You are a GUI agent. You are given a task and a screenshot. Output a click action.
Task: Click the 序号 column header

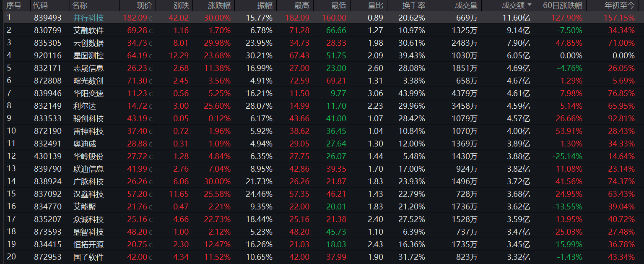click(14, 5)
